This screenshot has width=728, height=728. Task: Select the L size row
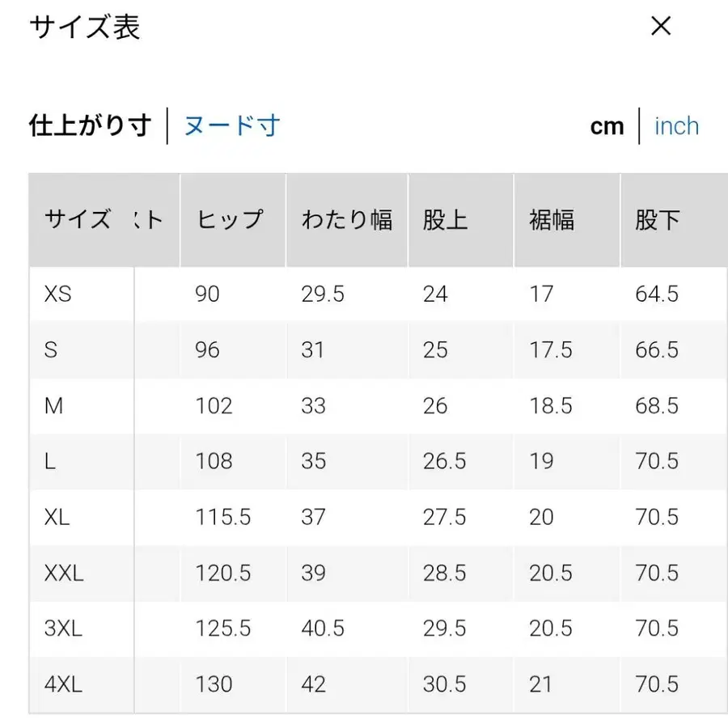click(x=50, y=462)
